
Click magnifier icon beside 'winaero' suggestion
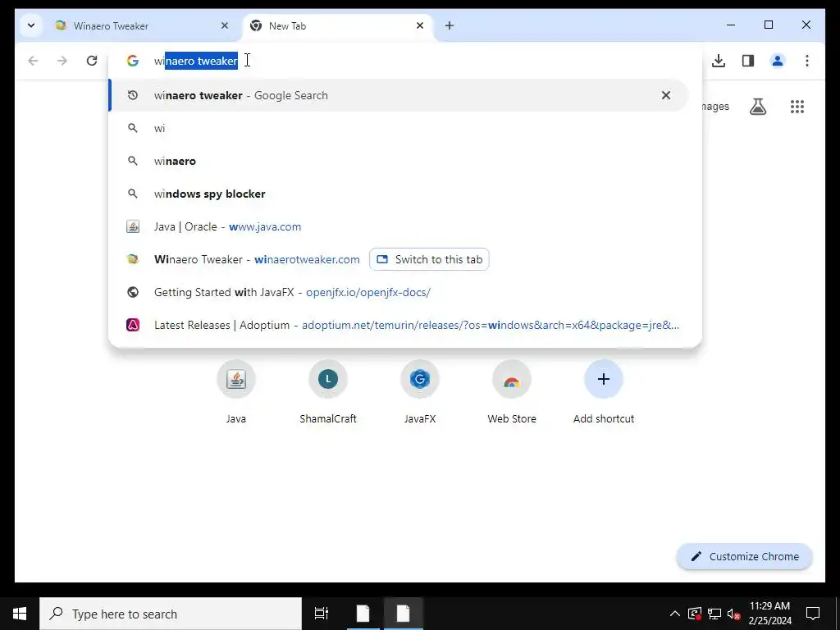(x=132, y=162)
